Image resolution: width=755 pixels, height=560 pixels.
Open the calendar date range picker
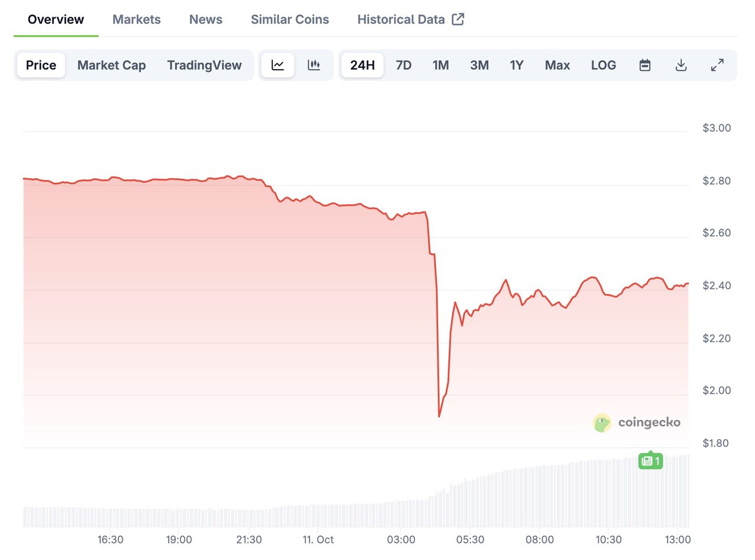tap(645, 65)
